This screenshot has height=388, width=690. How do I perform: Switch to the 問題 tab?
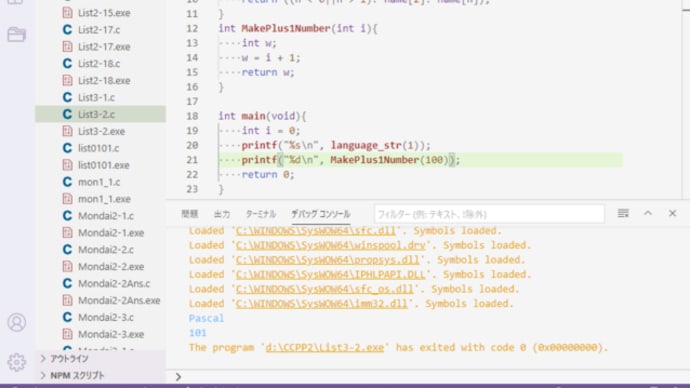click(190, 214)
